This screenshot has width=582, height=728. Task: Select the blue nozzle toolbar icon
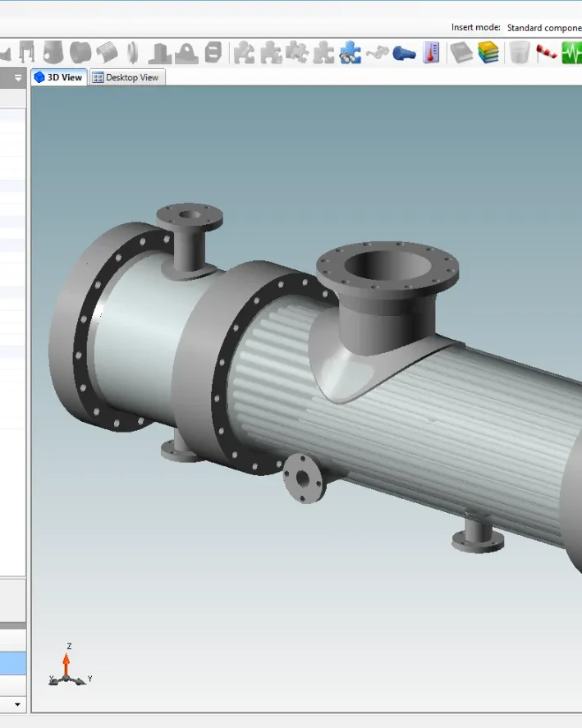tap(403, 53)
